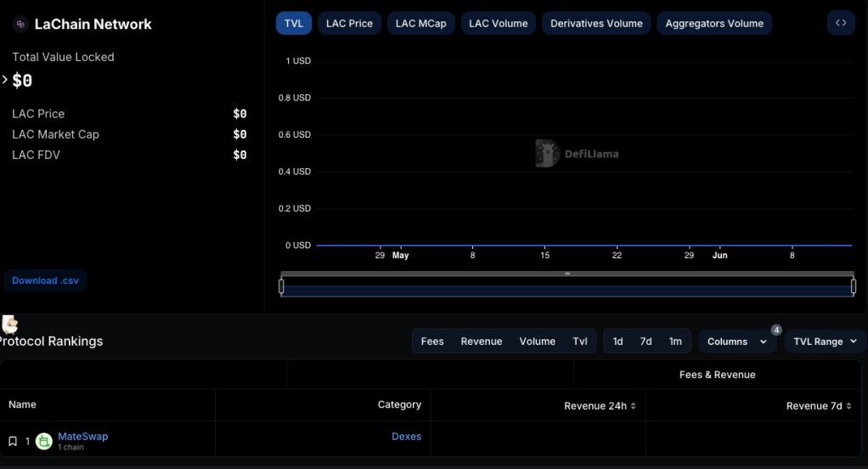Download the .csv data file
This screenshot has height=469, width=868.
tap(46, 280)
